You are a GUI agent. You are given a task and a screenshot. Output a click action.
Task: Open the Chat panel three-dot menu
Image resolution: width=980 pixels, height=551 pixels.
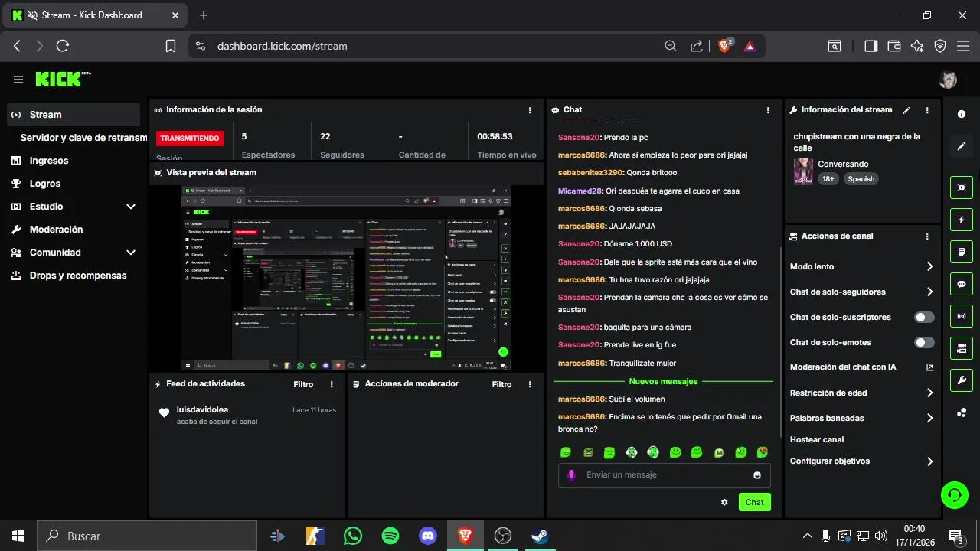tap(768, 110)
